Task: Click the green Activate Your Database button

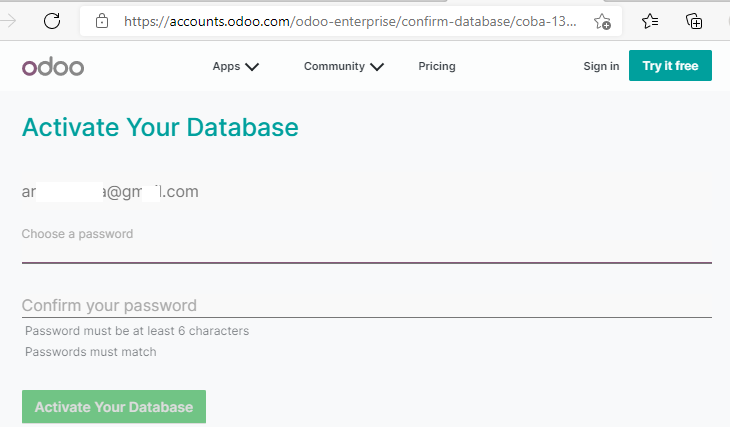Action: point(114,407)
